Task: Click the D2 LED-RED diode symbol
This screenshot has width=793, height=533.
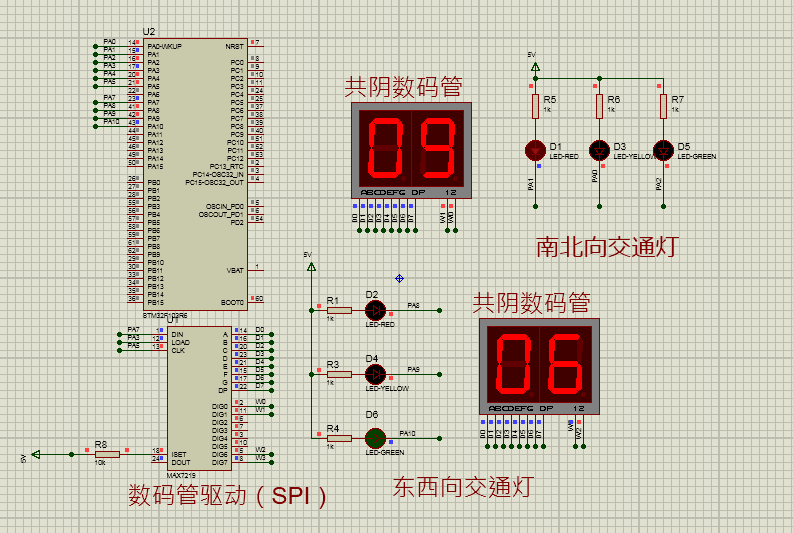Action: coord(375,310)
